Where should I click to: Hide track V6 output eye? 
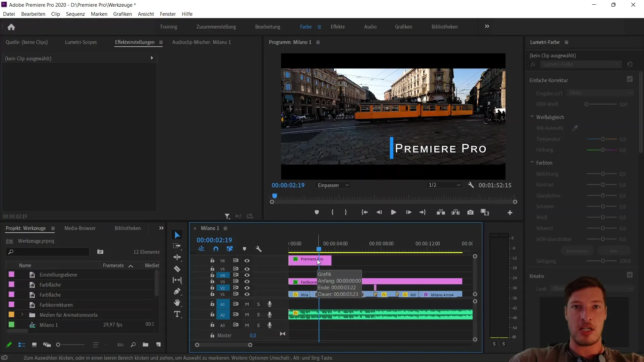point(247,261)
